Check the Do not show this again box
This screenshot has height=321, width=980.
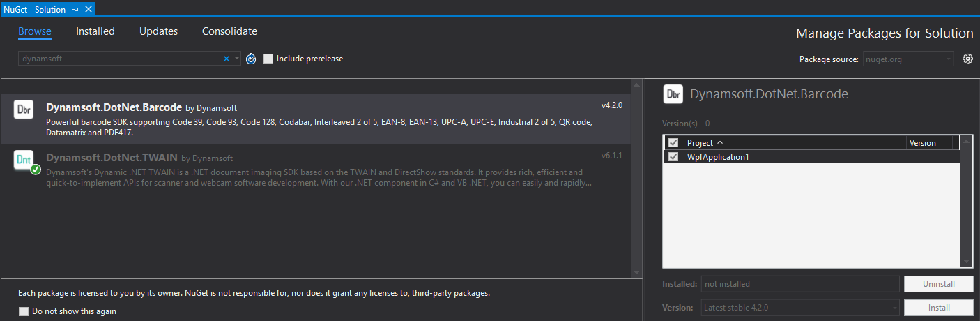coord(24,311)
